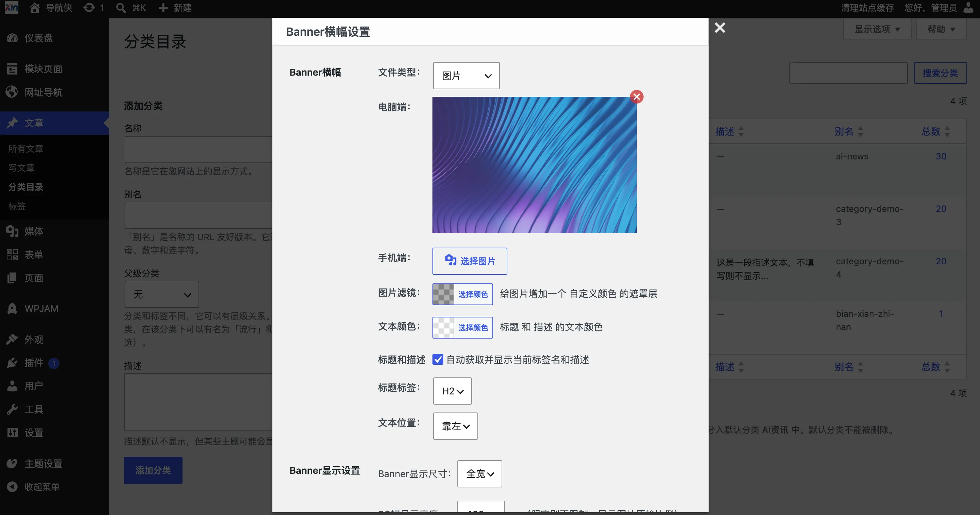This screenshot has height=515, width=980.
Task: Focus the 别名 input field
Action: pyautogui.click(x=199, y=215)
